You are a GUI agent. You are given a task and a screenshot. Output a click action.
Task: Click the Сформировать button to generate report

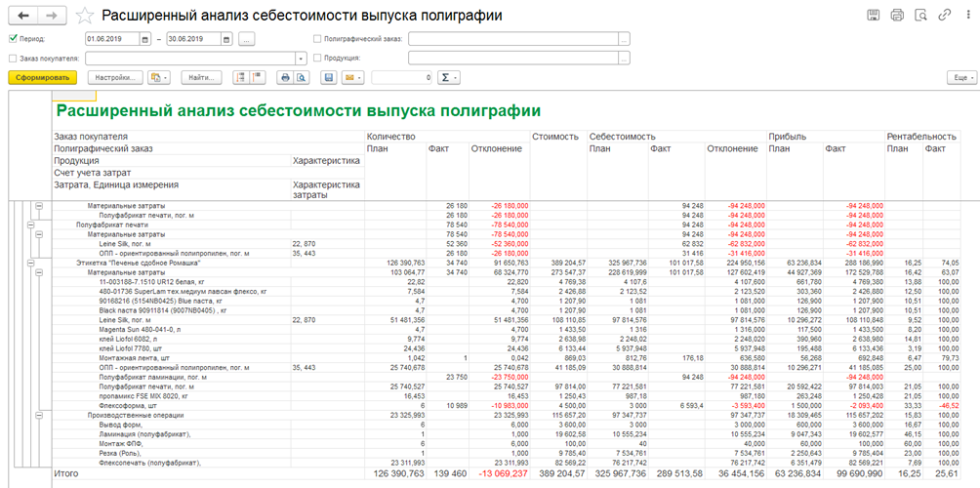point(40,77)
